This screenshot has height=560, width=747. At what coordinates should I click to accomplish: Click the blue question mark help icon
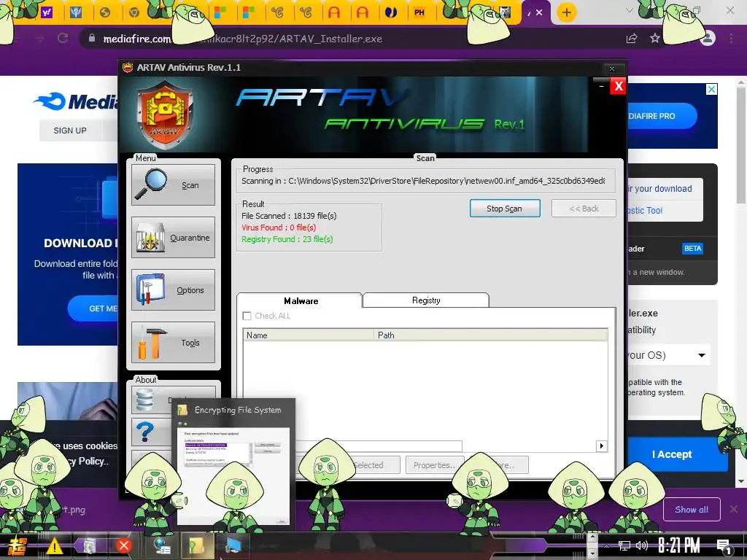pyautogui.click(x=145, y=432)
